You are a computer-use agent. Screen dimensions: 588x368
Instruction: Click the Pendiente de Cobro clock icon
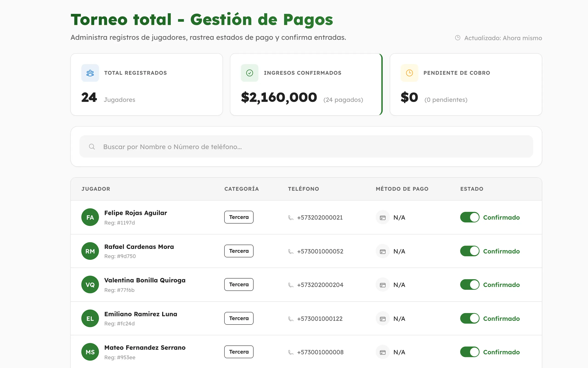409,73
